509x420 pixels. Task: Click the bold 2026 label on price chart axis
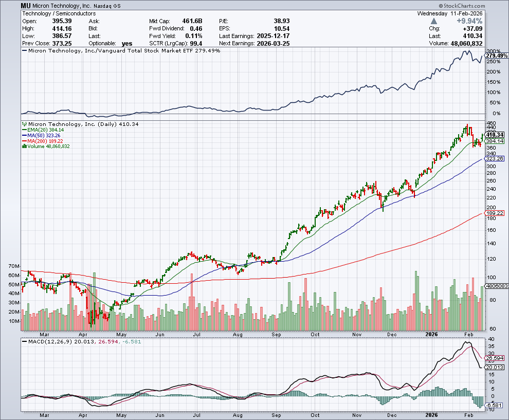coord(431,334)
